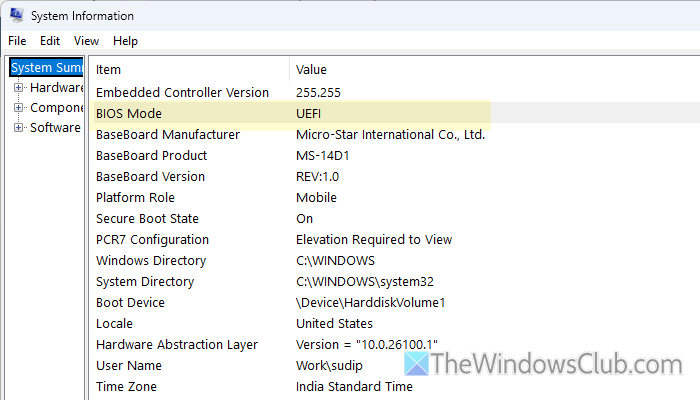
Task: Click the United States value
Action: point(334,323)
